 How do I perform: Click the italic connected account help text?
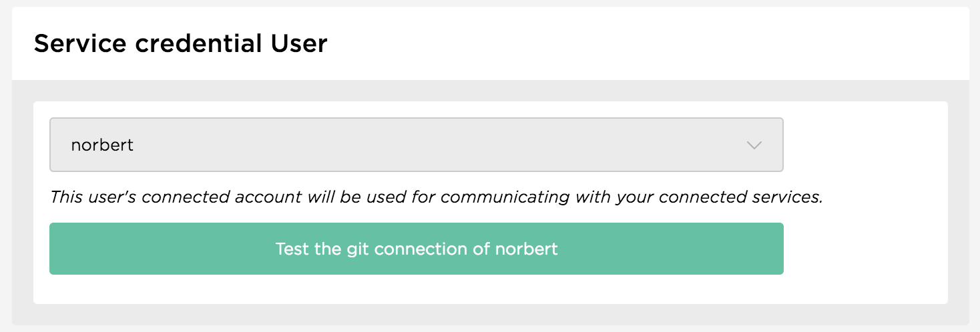(x=436, y=197)
